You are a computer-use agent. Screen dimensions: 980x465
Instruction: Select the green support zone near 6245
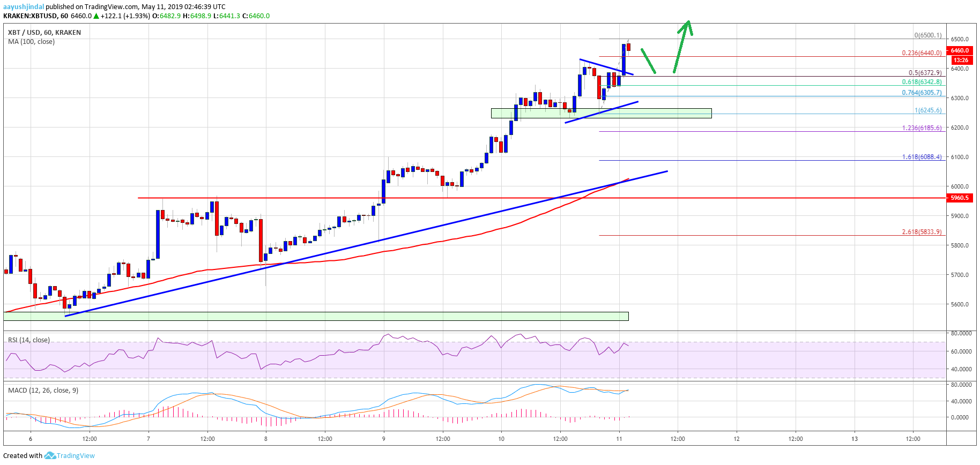tap(601, 113)
